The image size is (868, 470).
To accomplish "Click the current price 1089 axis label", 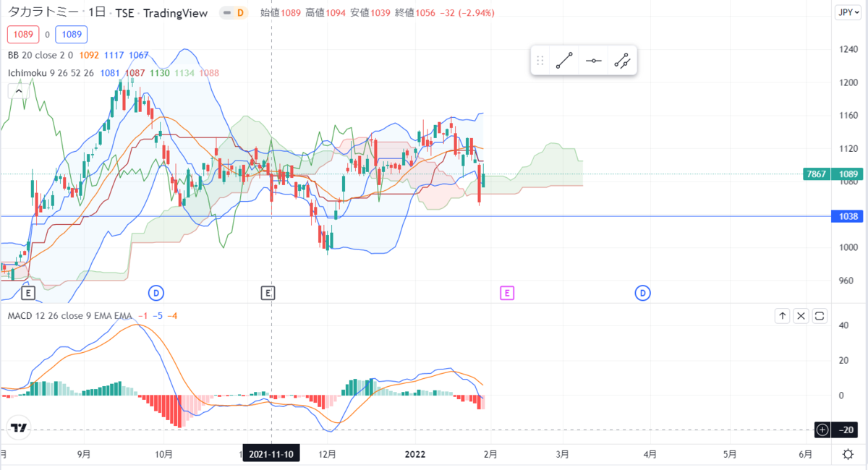I will [848, 174].
